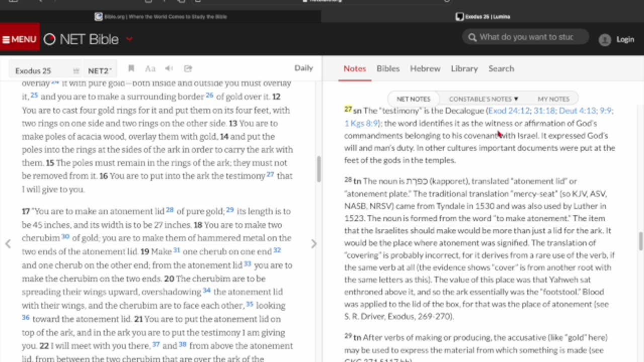Select the Hebrew tab
644x362 pixels.
click(x=425, y=68)
